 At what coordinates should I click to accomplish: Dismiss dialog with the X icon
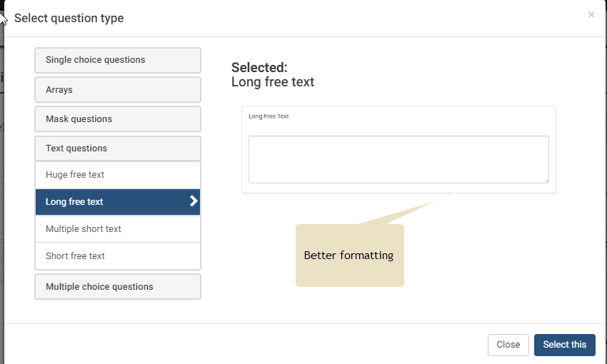[x=591, y=14]
